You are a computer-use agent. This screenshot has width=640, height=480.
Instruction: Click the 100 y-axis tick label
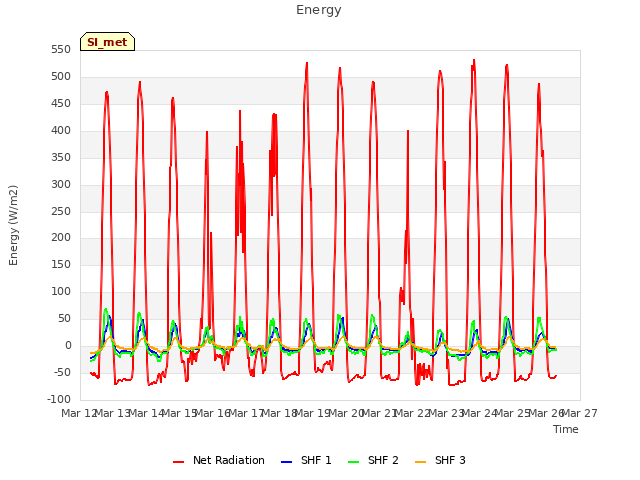click(x=61, y=291)
